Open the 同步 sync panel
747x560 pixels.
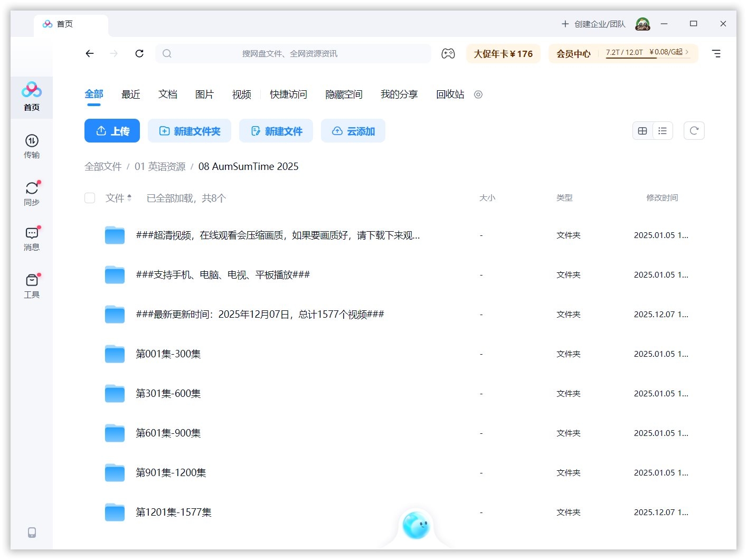tap(32, 193)
